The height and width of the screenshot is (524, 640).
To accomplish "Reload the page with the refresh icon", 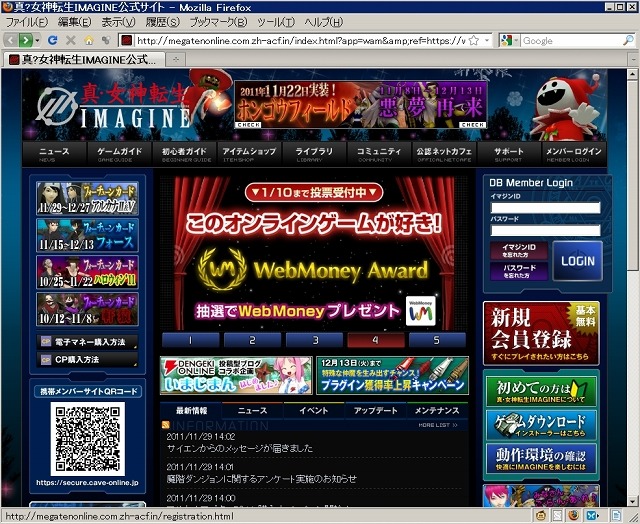I will [52, 40].
